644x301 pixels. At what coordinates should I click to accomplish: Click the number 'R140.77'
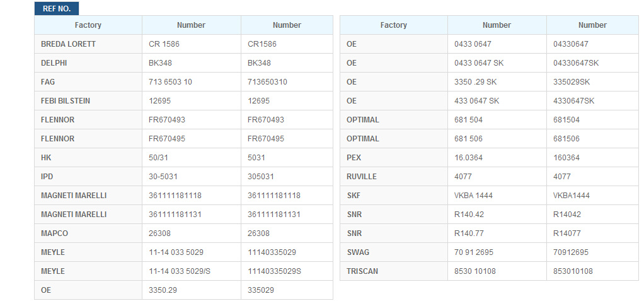point(469,233)
